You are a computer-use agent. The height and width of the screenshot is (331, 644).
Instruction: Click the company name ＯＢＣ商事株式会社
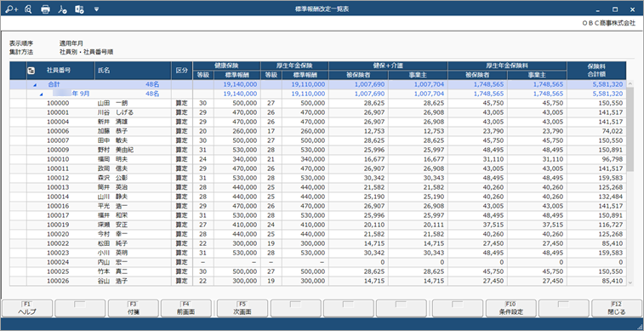point(608,24)
